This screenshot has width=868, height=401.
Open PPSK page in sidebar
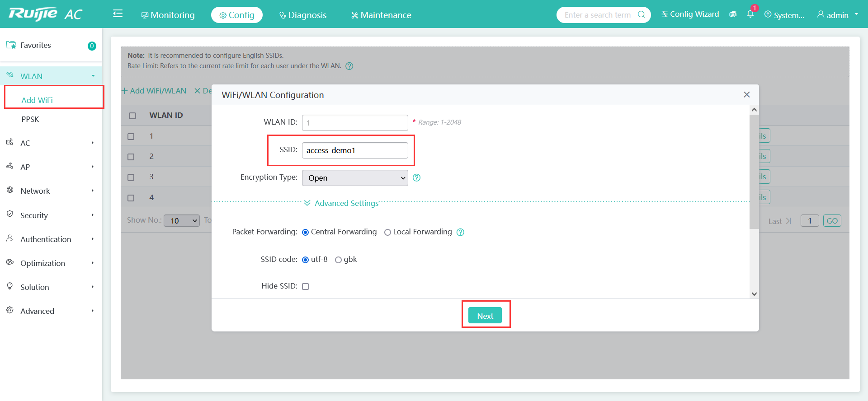(x=30, y=119)
